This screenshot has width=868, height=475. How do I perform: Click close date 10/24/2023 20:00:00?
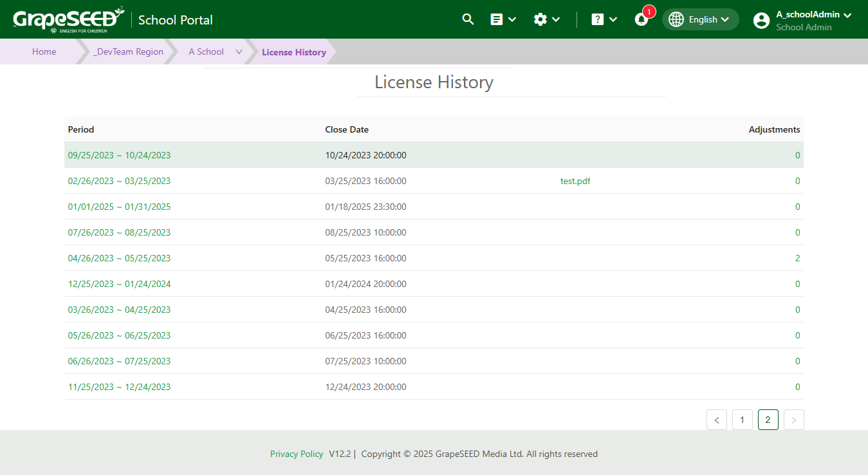click(365, 155)
